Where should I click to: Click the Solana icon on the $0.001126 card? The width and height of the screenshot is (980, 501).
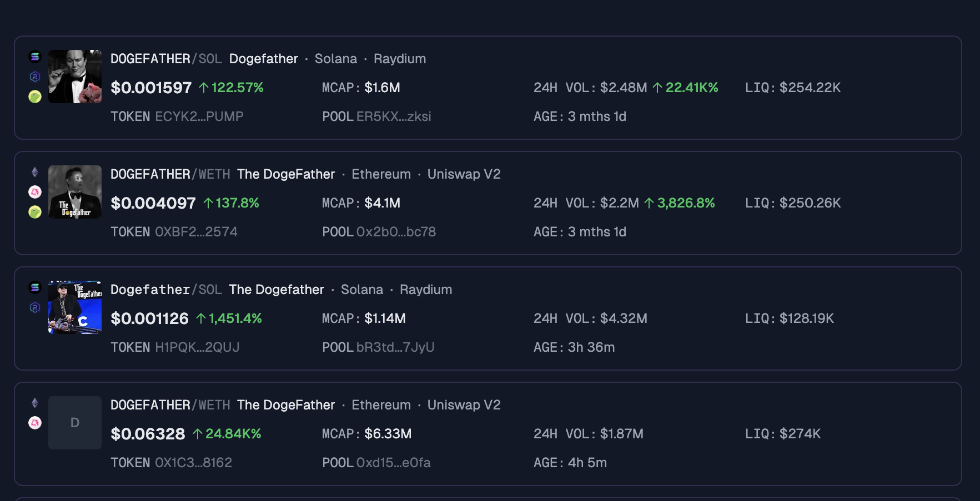(x=35, y=287)
